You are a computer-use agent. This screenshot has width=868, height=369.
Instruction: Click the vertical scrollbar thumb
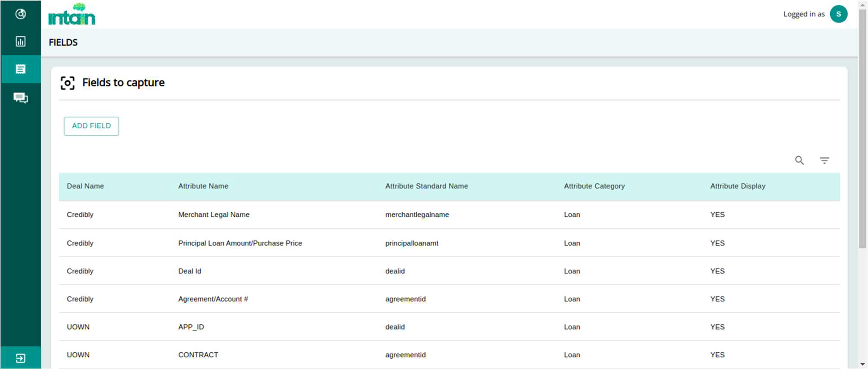coord(862,129)
